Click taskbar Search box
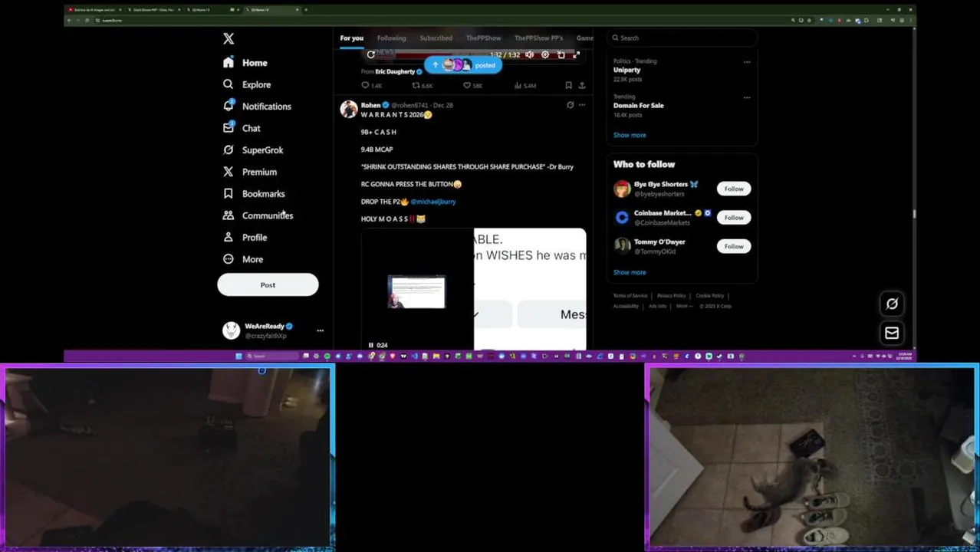Image resolution: width=980 pixels, height=552 pixels. point(272,356)
